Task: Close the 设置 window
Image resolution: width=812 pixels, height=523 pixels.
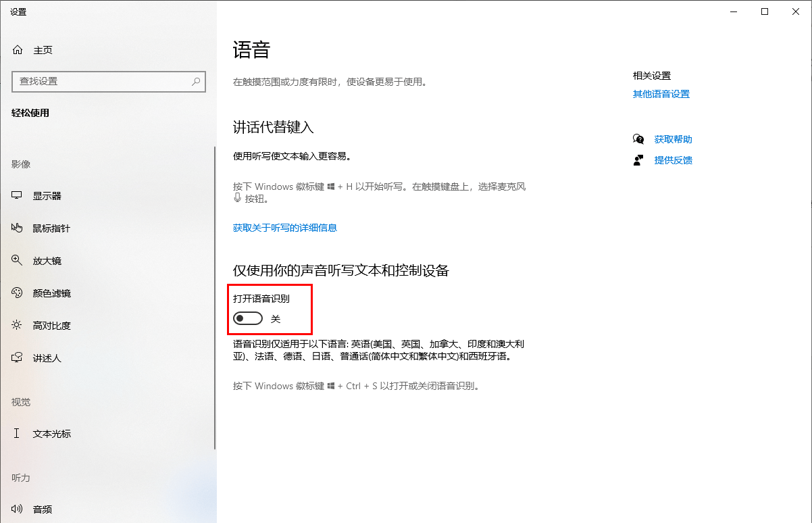Action: (x=796, y=11)
